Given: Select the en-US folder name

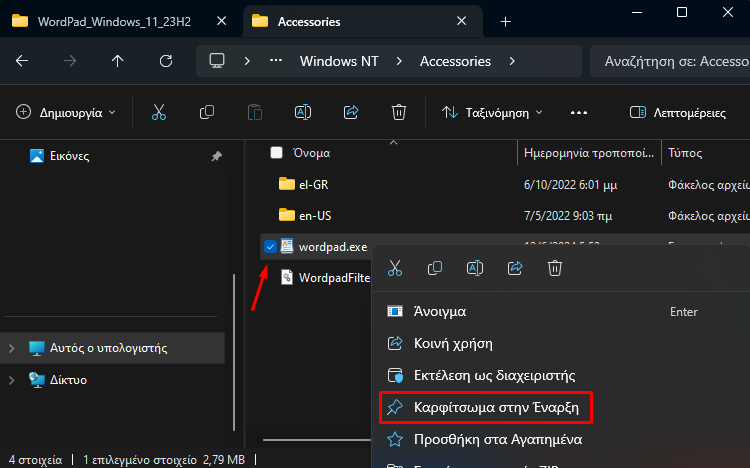Looking at the screenshot, I should [315, 216].
